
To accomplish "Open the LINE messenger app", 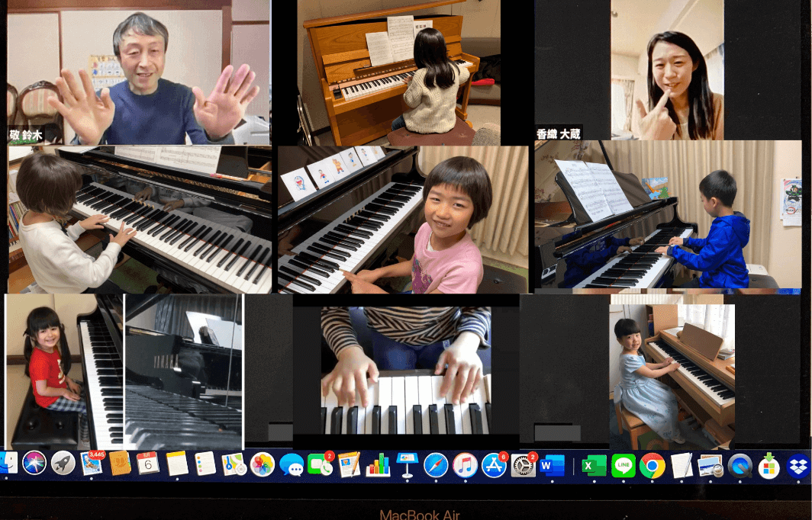I will pos(623,464).
